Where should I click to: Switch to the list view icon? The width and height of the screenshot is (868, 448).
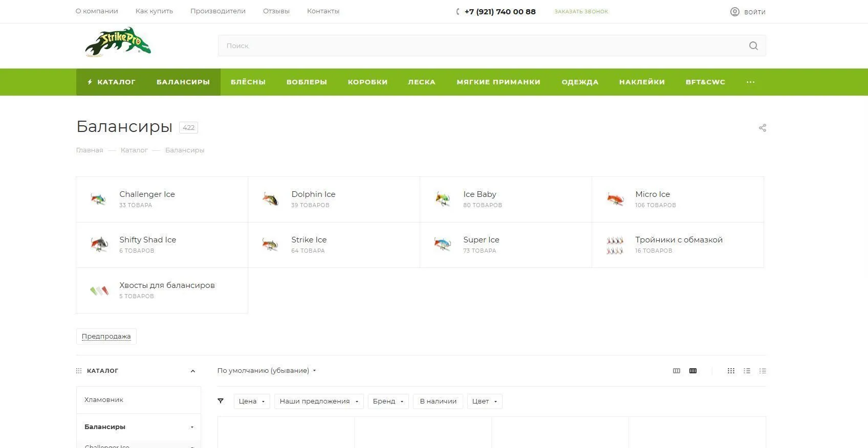[x=747, y=371]
